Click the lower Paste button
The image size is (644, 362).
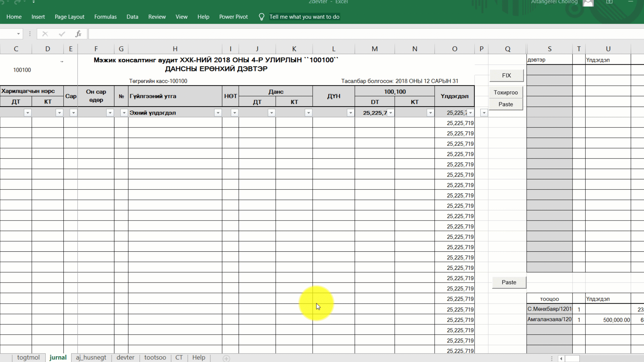(x=509, y=282)
